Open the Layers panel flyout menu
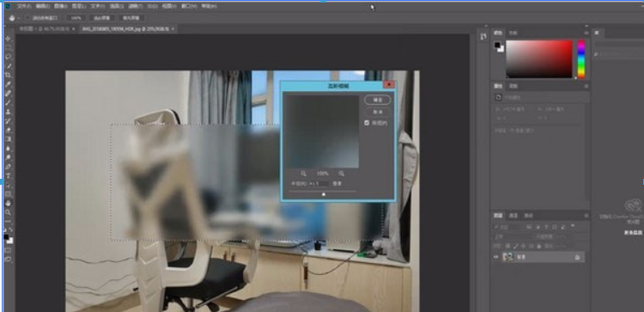 tap(586, 216)
